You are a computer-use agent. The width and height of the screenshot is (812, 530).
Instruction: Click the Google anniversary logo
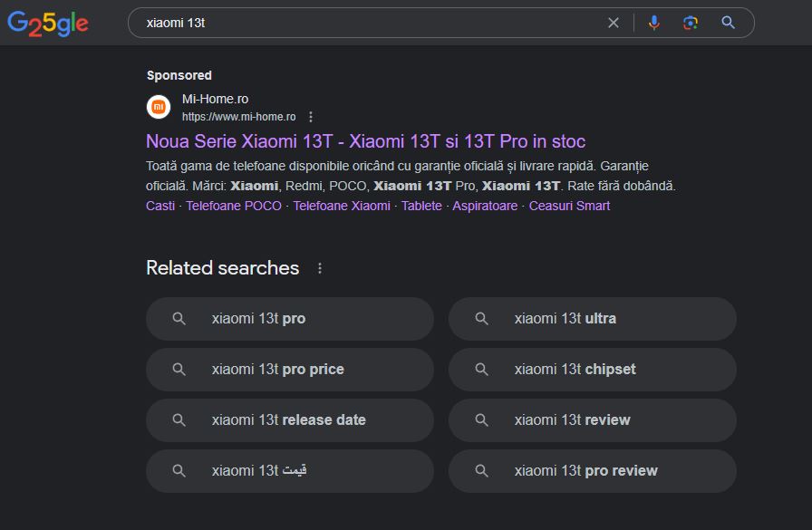pyautogui.click(x=48, y=24)
